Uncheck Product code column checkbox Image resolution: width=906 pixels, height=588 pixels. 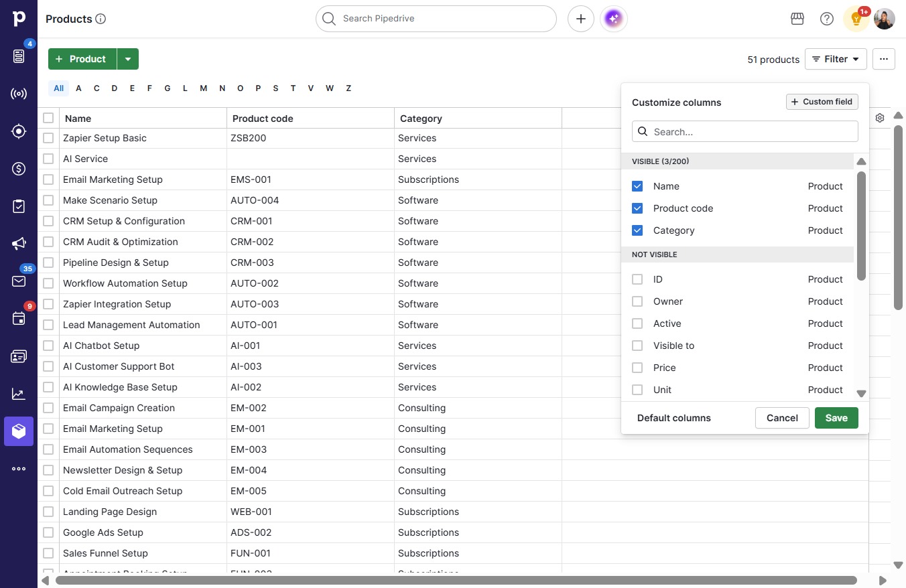(637, 208)
